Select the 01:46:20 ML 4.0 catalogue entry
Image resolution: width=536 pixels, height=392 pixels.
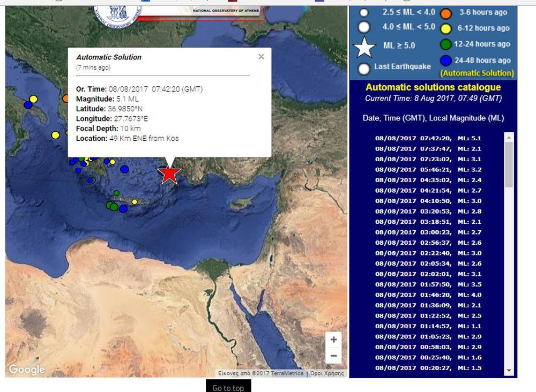[428, 295]
